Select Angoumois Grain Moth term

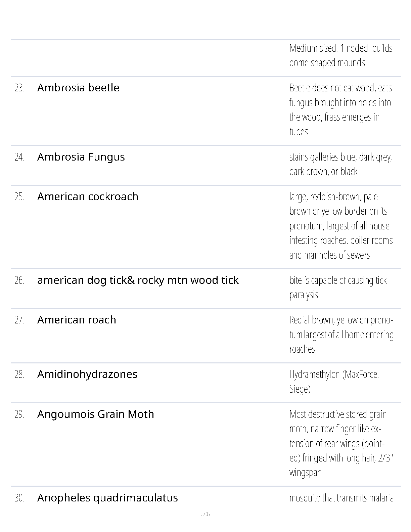tap(96, 414)
